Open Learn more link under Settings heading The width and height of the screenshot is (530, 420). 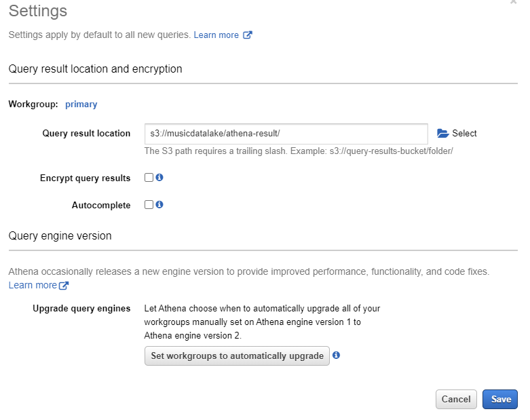click(216, 35)
